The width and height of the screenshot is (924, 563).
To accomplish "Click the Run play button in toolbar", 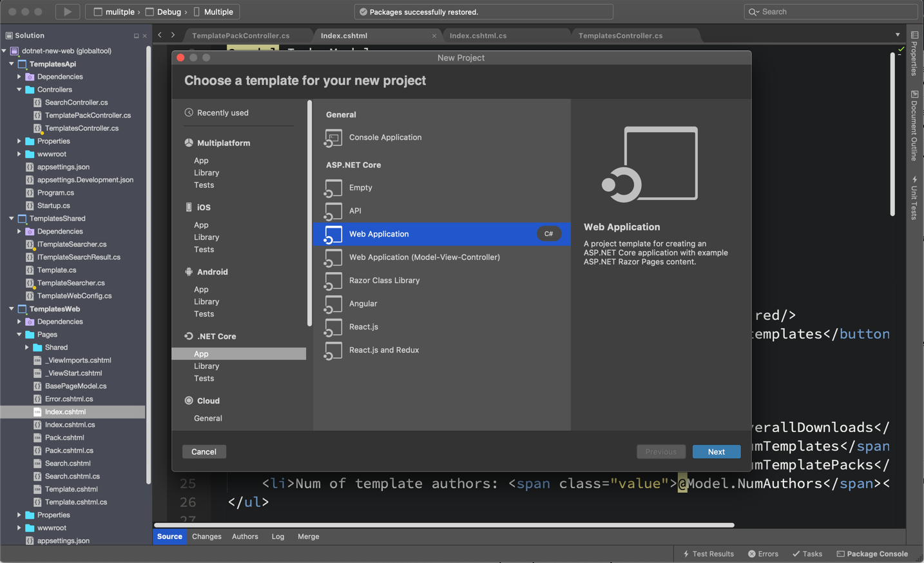I will (x=67, y=12).
